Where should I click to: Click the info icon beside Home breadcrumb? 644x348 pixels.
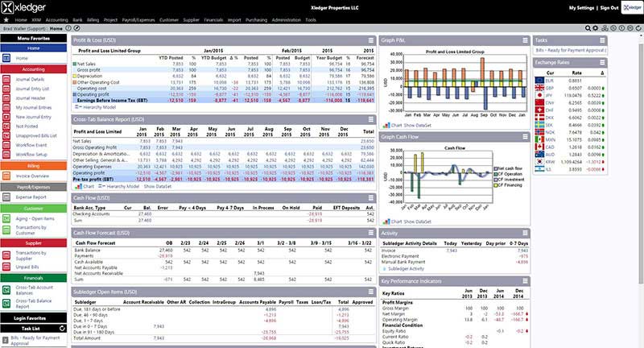[x=68, y=28]
